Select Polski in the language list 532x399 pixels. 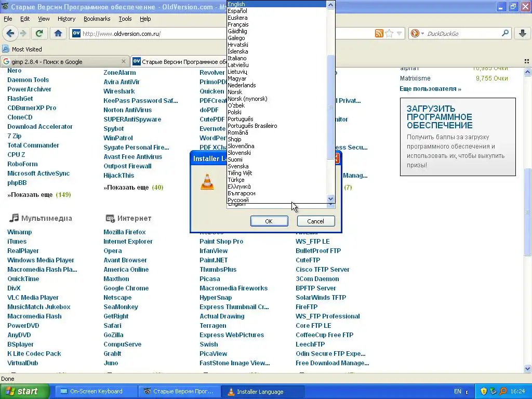[276, 112]
